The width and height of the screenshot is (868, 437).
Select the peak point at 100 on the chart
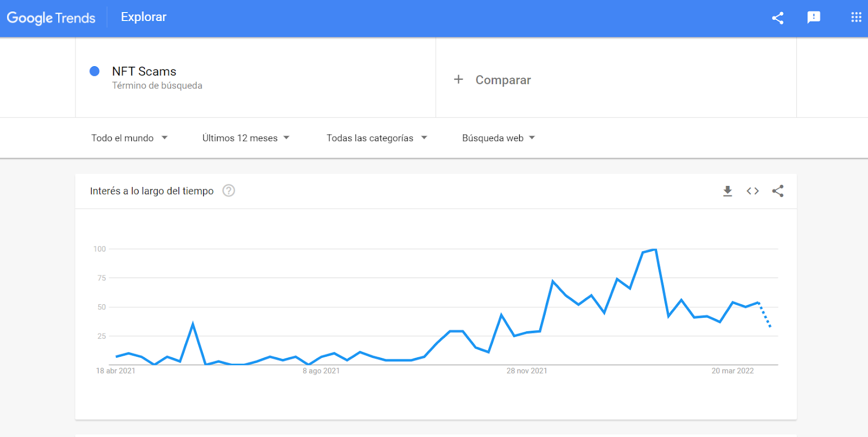tap(656, 249)
